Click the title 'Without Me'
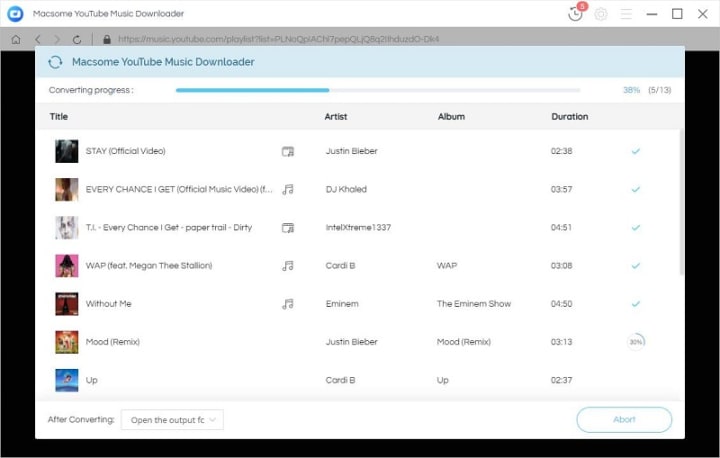 108,304
